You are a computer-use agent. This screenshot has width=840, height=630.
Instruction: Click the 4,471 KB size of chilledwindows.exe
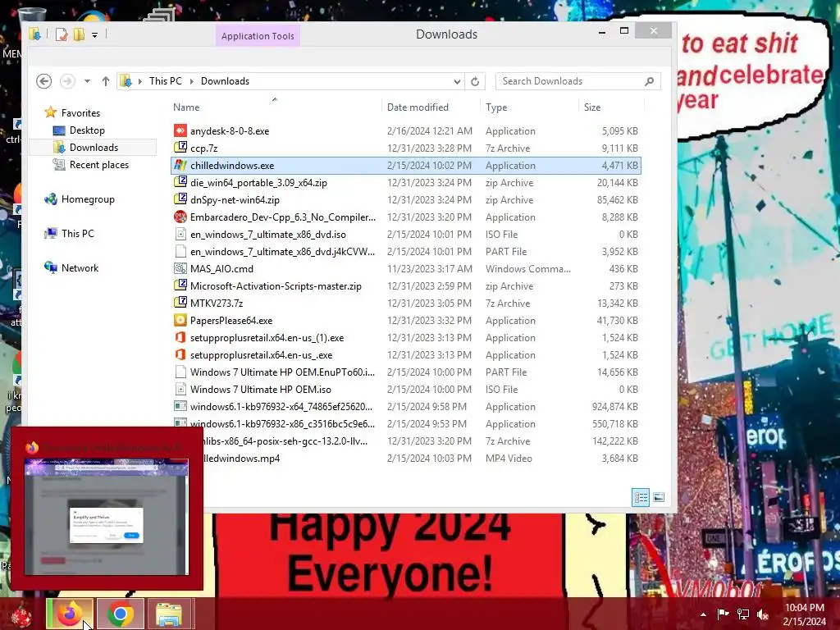pos(620,166)
